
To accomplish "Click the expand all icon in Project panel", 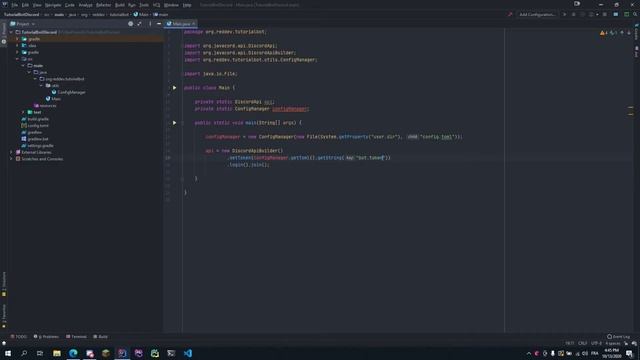I will tap(140, 24).
